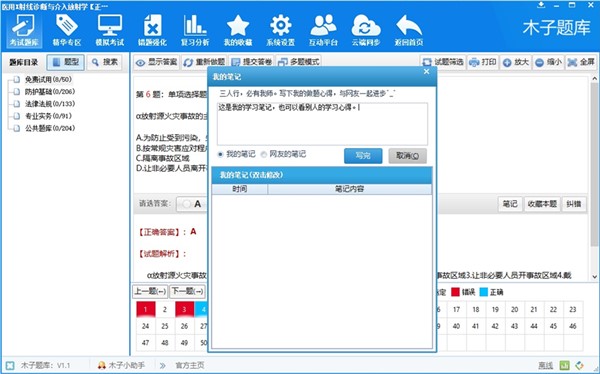Image resolution: width=600 pixels, height=374 pixels.
Task: Click the 打印 print button
Action: click(483, 62)
